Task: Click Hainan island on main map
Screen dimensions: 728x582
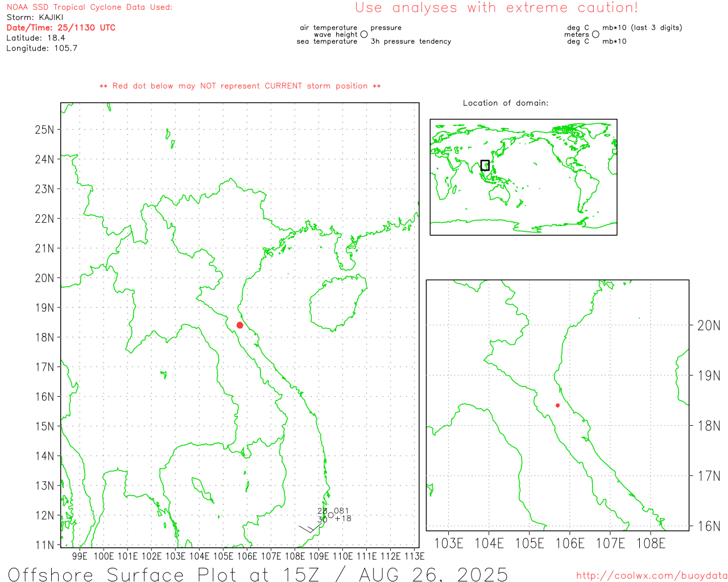Action: 338,304
